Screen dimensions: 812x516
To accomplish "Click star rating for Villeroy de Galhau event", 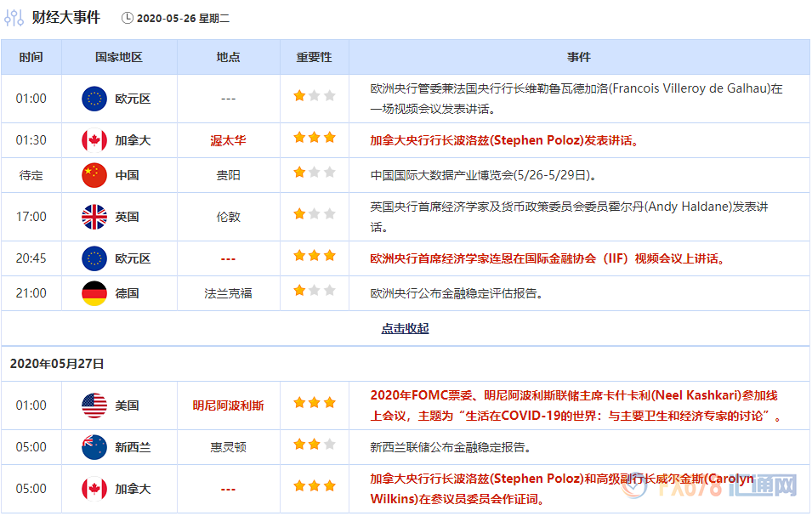I will (x=315, y=95).
